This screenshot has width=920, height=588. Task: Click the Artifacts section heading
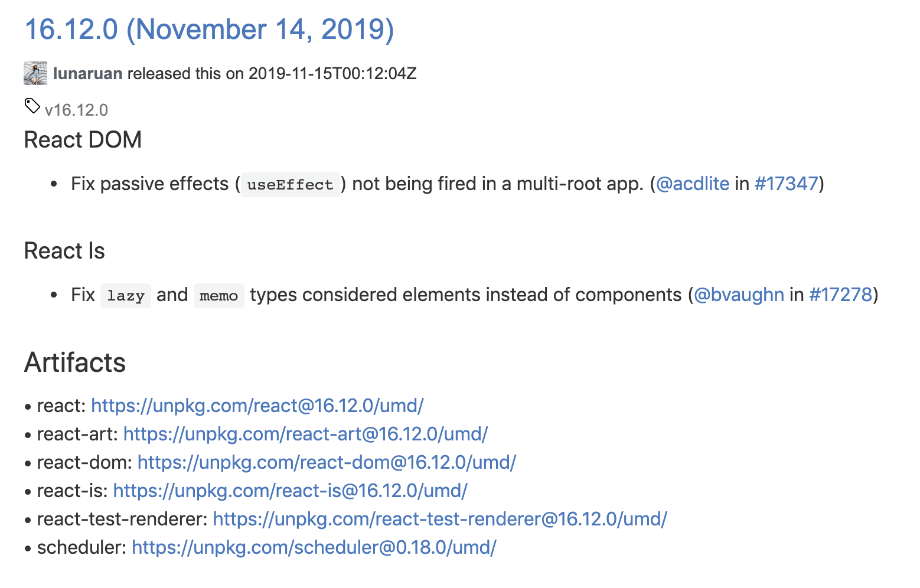pyautogui.click(x=75, y=362)
